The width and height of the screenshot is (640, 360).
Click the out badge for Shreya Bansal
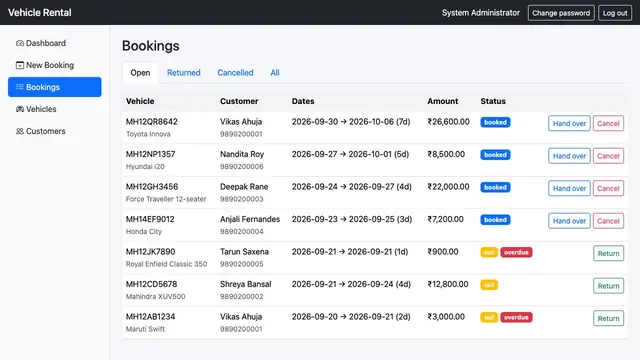point(489,284)
